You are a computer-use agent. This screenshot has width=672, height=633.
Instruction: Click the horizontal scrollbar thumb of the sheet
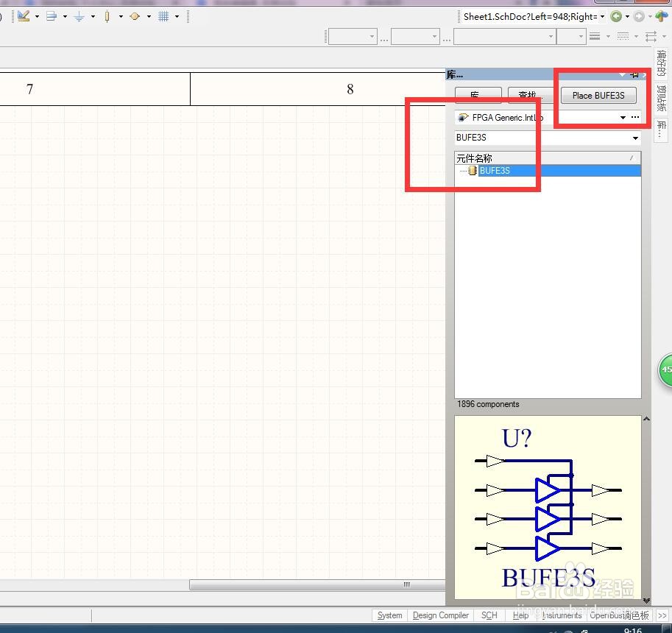point(317,584)
